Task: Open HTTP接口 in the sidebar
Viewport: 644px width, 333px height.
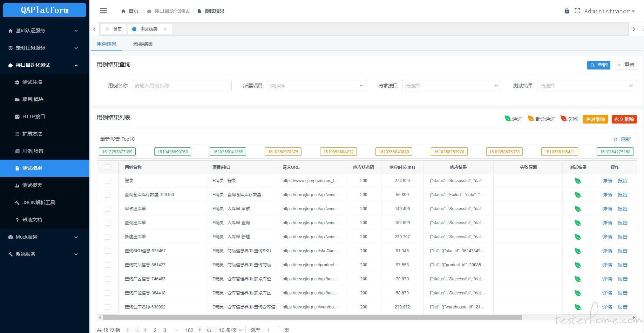Action: coord(45,116)
